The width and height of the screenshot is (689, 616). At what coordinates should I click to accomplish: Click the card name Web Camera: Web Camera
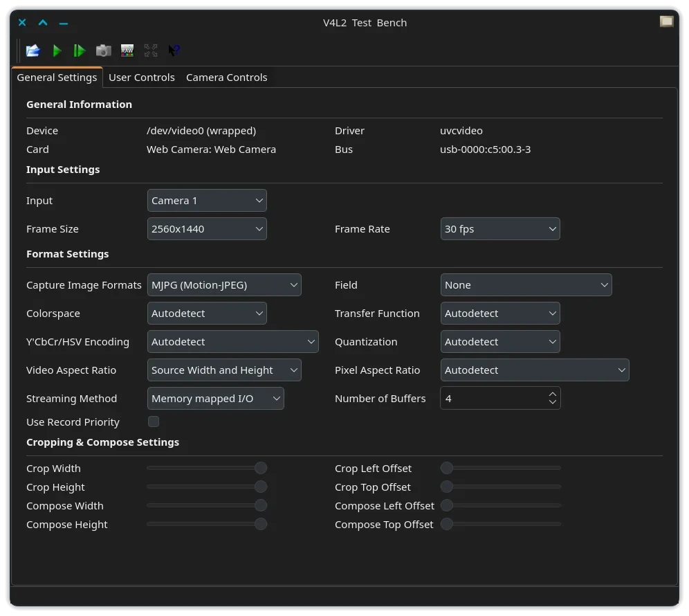coord(212,150)
